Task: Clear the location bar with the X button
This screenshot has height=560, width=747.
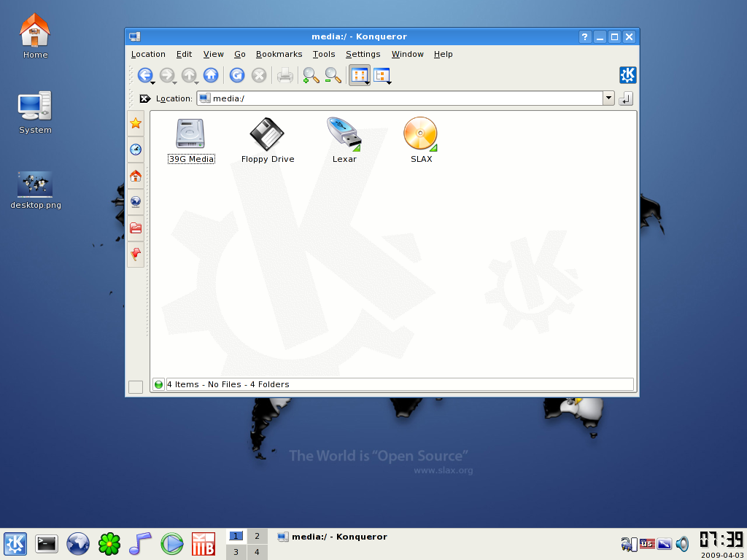Action: (x=144, y=98)
